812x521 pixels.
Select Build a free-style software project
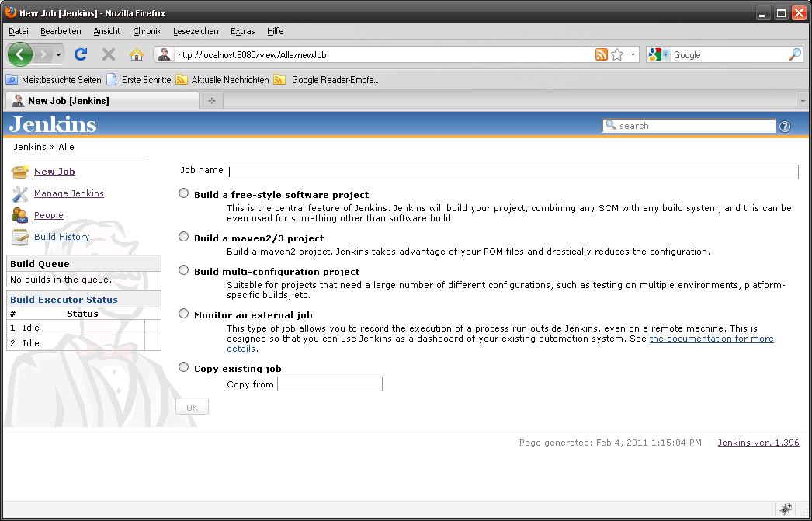click(184, 193)
